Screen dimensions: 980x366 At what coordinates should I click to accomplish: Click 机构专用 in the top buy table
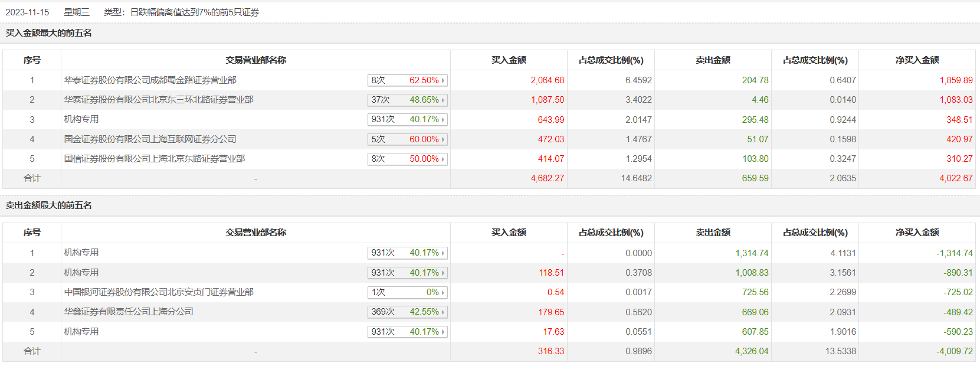81,119
